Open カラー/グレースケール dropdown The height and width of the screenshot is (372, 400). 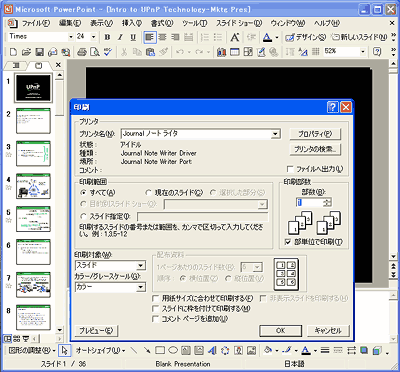click(x=141, y=287)
